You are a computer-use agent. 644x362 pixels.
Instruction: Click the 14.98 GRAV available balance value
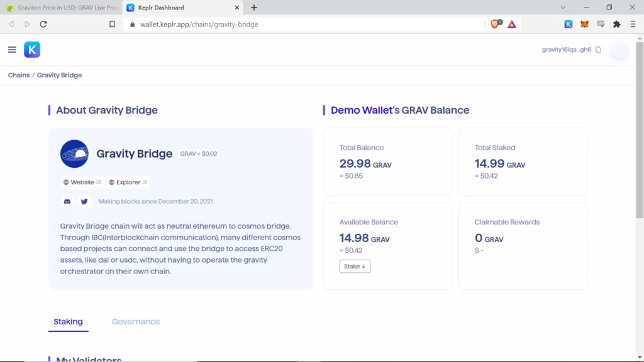364,238
